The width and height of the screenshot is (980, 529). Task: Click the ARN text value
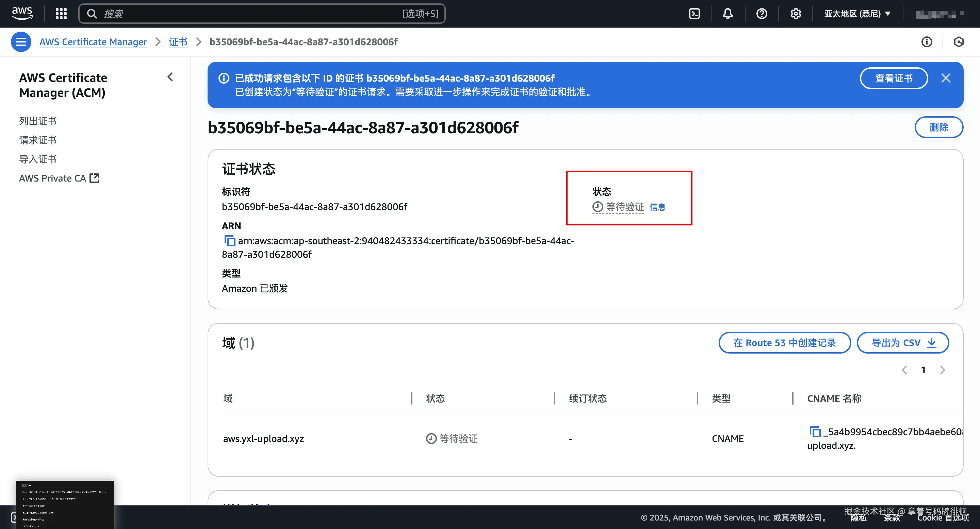coord(398,248)
